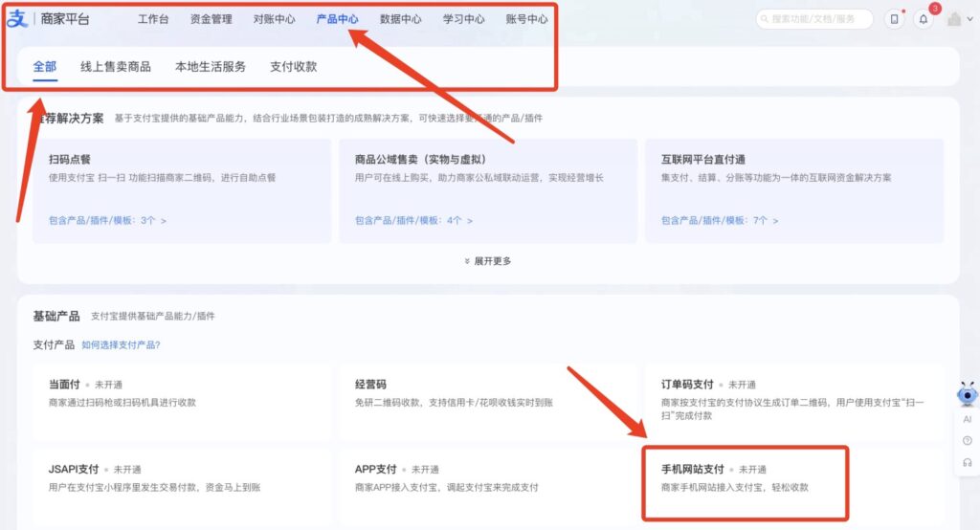Open the headset customer service icon
This screenshot has width=980, height=530.
tap(967, 462)
